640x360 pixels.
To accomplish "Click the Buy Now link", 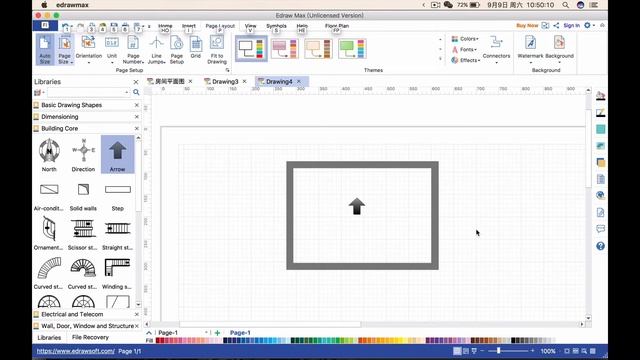I will (x=527, y=25).
